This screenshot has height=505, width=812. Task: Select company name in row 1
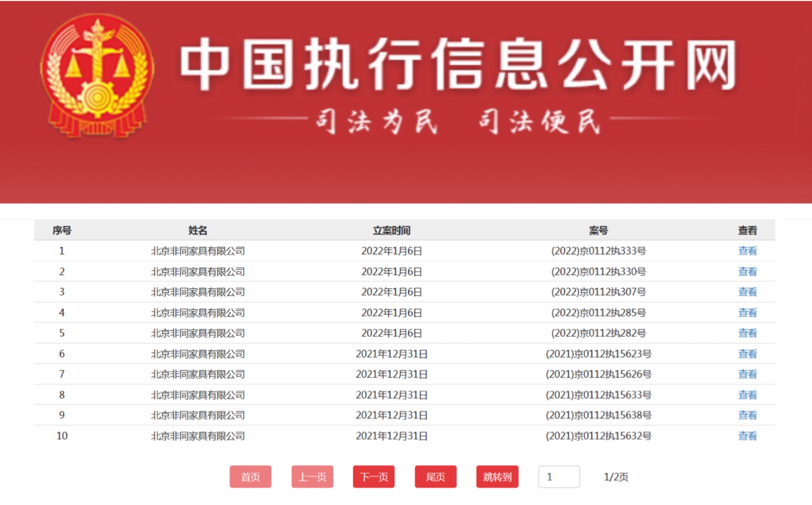198,251
